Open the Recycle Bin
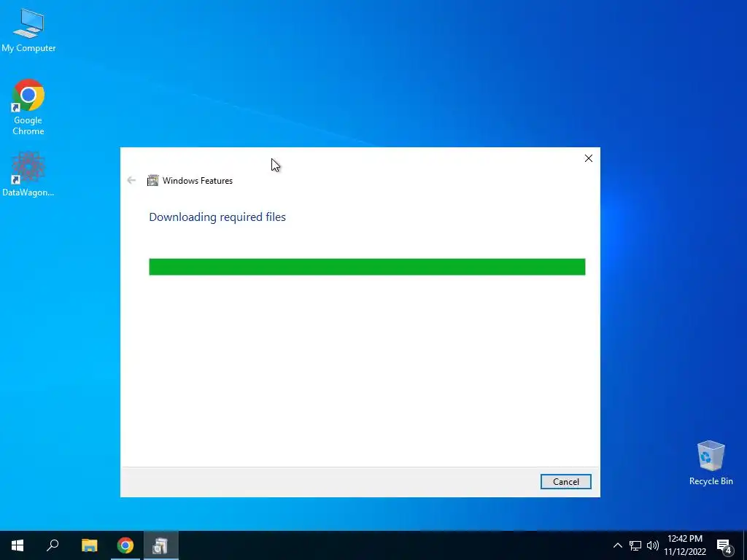The width and height of the screenshot is (747, 560). point(711,463)
